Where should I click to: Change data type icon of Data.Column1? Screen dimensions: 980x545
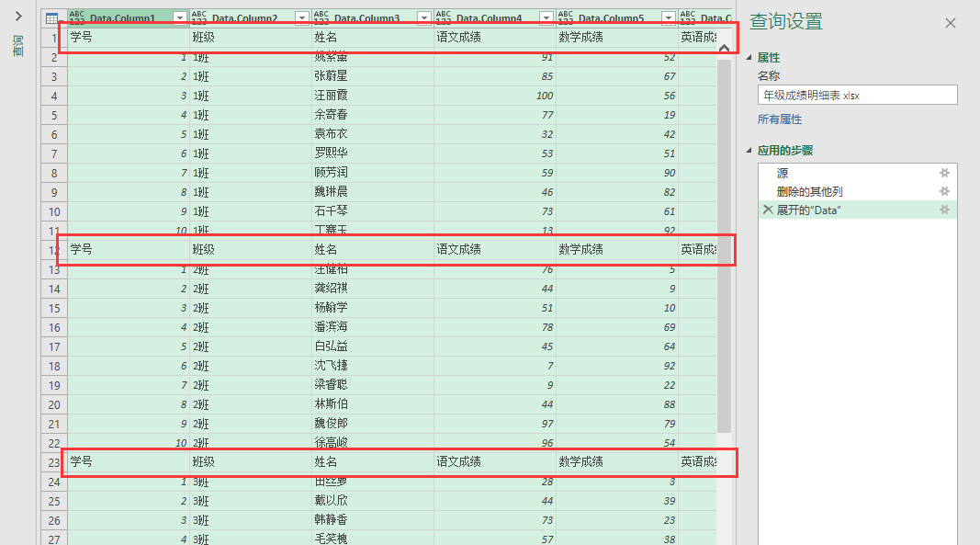pyautogui.click(x=76, y=17)
